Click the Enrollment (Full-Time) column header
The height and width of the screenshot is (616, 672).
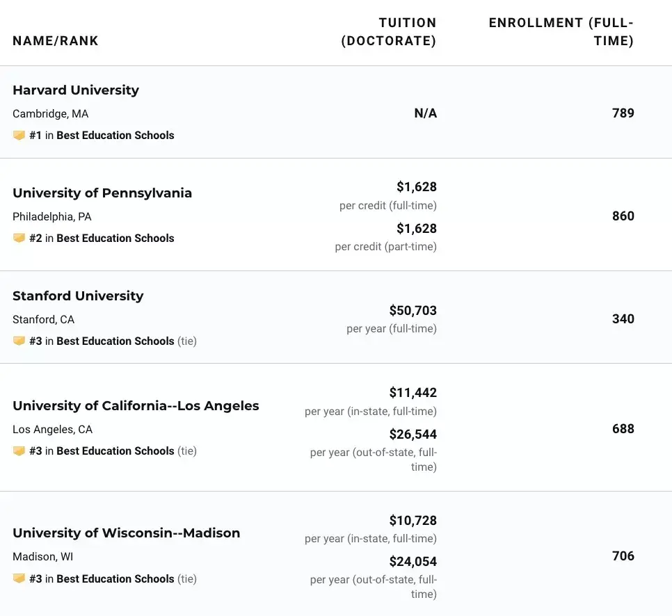coord(561,32)
